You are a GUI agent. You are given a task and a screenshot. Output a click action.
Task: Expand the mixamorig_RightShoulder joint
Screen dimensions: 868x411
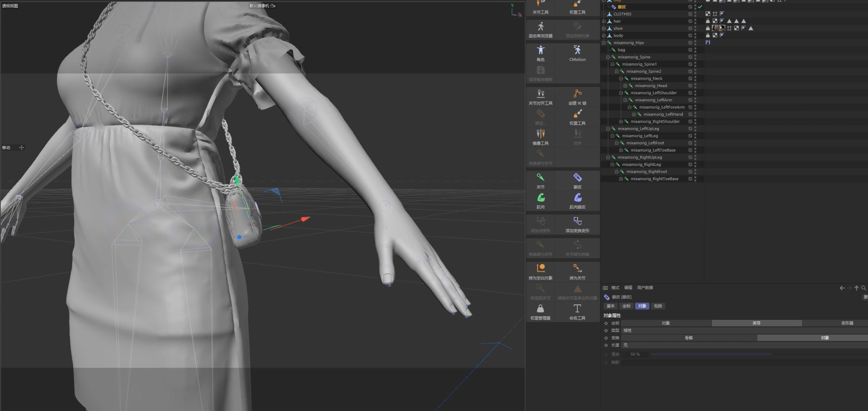click(621, 121)
